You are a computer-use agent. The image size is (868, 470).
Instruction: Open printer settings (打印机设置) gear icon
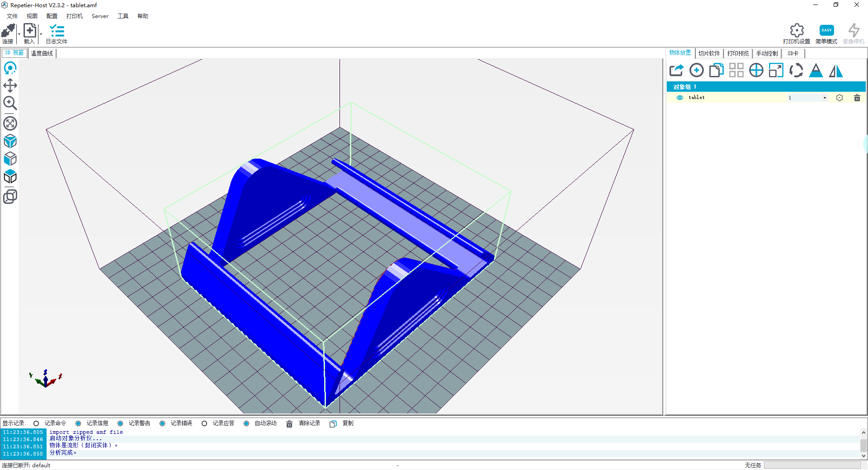point(797,30)
